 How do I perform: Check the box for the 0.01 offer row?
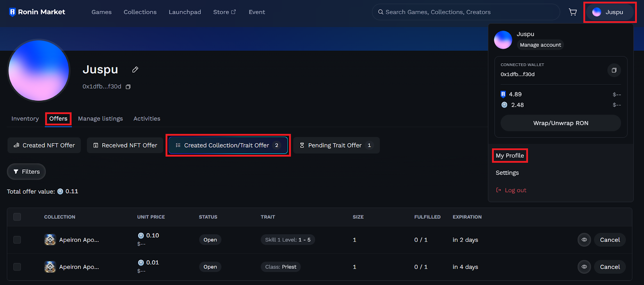pyautogui.click(x=17, y=267)
